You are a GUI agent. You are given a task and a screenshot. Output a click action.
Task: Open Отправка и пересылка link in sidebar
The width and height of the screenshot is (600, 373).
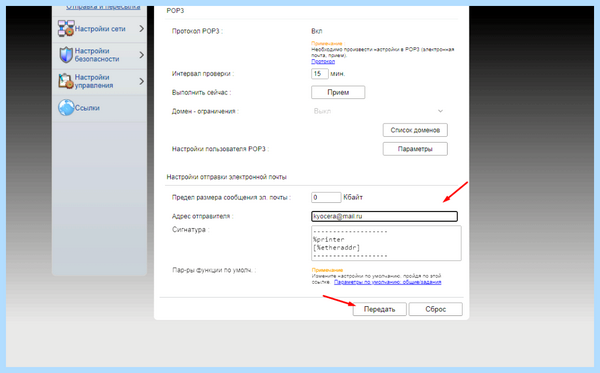click(103, 7)
